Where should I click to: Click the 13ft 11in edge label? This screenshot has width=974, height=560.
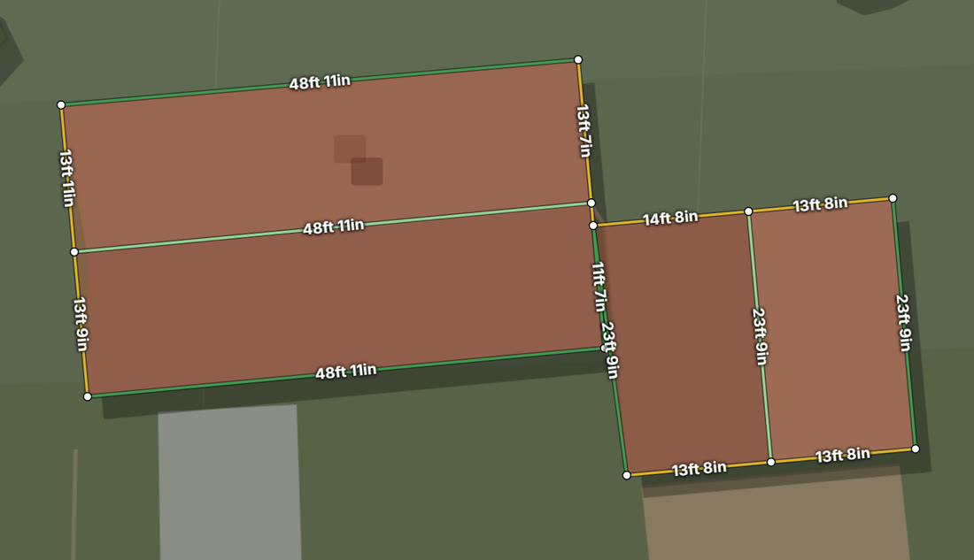pyautogui.click(x=67, y=178)
